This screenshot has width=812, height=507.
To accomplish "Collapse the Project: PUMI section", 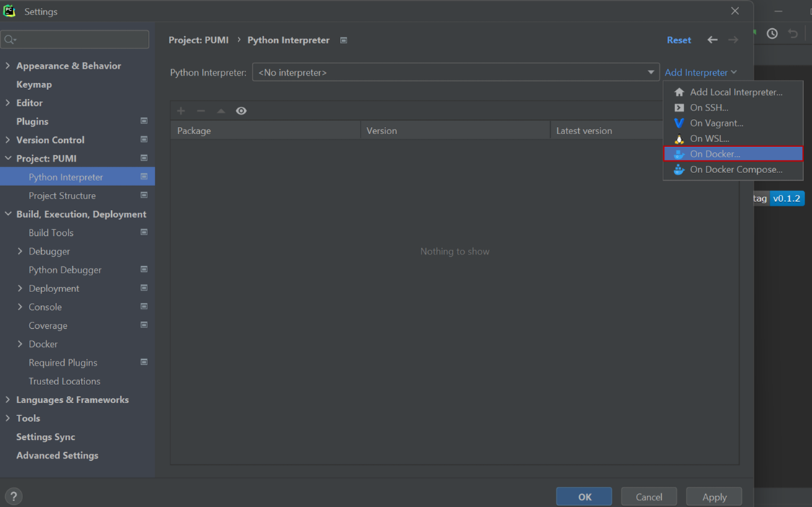I will [x=8, y=159].
